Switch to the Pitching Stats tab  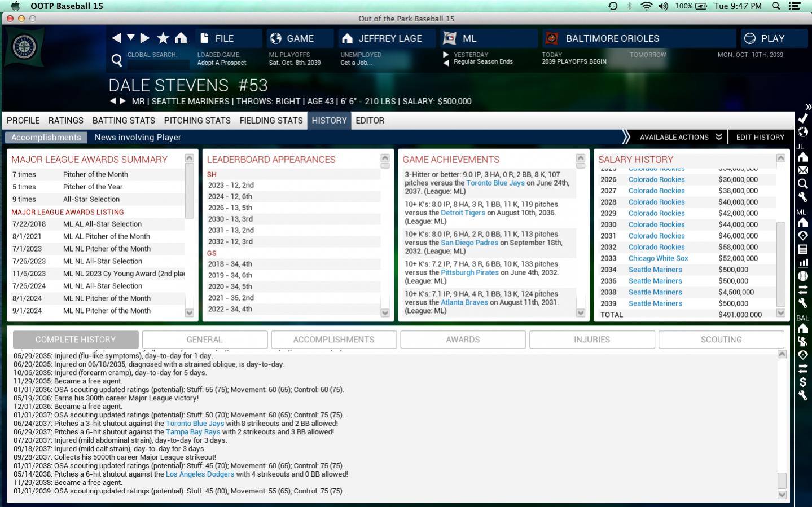pyautogui.click(x=197, y=120)
